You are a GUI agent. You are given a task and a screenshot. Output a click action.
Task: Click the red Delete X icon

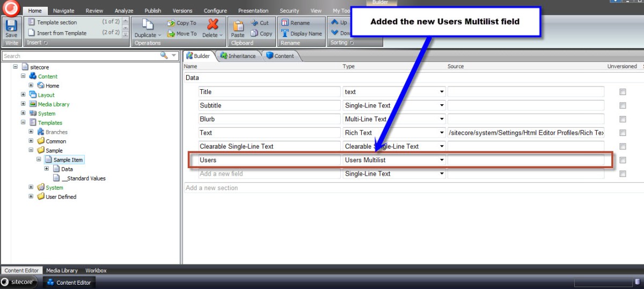213,24
